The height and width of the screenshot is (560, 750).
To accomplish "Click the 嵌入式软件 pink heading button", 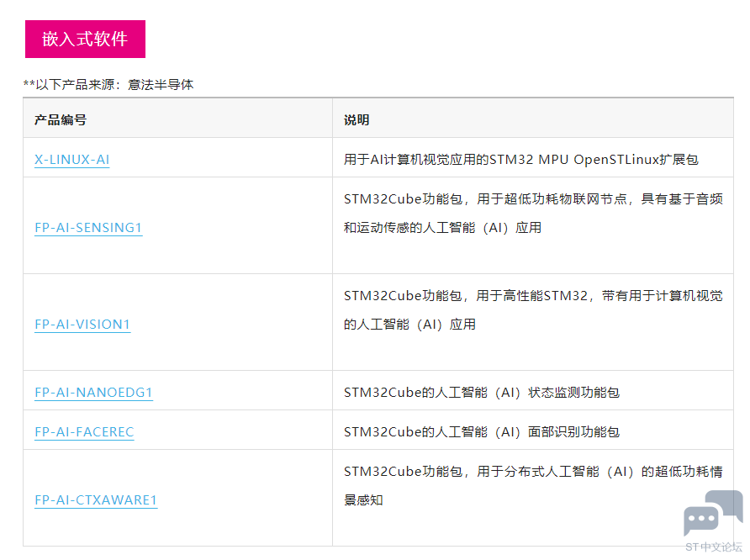I will tap(85, 40).
